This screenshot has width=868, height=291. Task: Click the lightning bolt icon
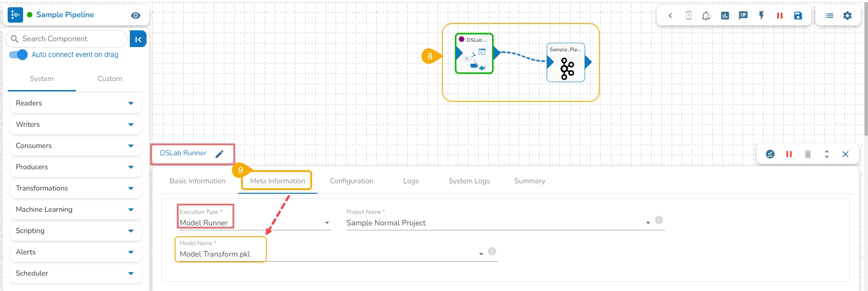click(x=762, y=16)
